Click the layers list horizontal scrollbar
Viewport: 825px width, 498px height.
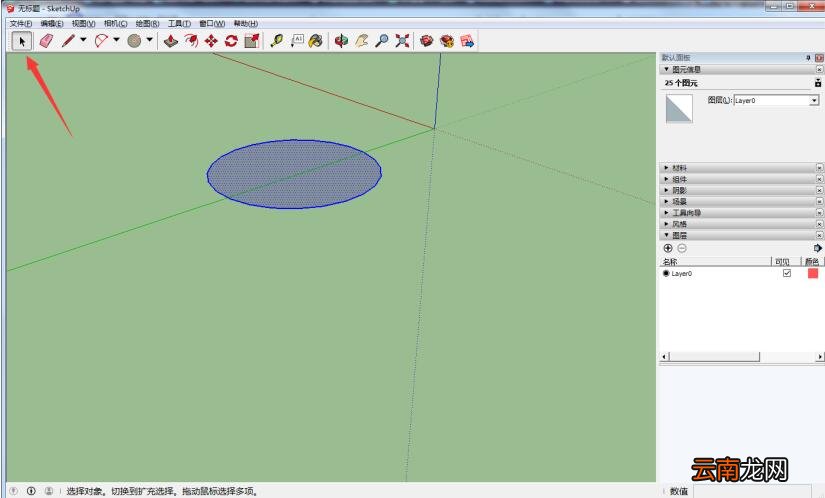714,357
